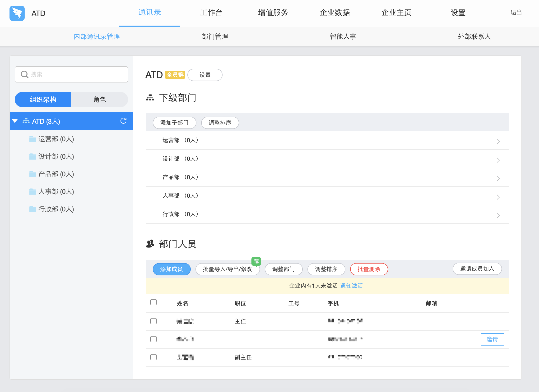Screen dimensions: 539x392
Task: Open the 企业主页 top tab
Action: (x=396, y=12)
